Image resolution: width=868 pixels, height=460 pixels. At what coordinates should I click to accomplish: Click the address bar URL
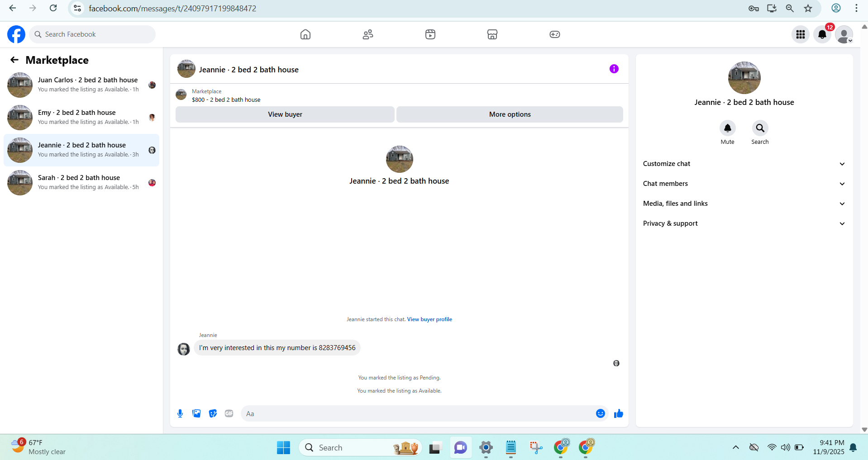172,9
